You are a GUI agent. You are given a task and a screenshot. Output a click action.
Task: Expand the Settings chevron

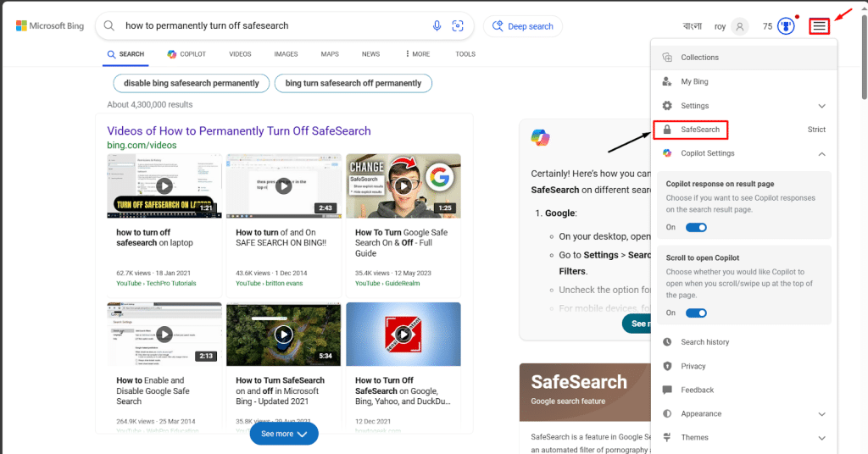(x=822, y=106)
